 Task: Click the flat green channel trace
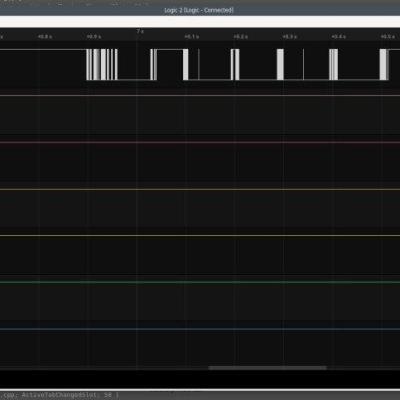pos(200,282)
